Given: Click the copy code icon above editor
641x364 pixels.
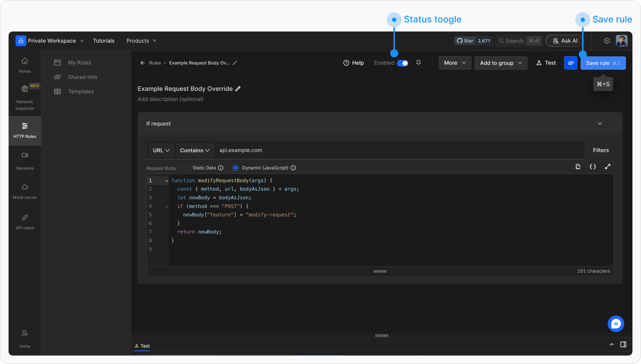Looking at the screenshot, I should coord(578,167).
